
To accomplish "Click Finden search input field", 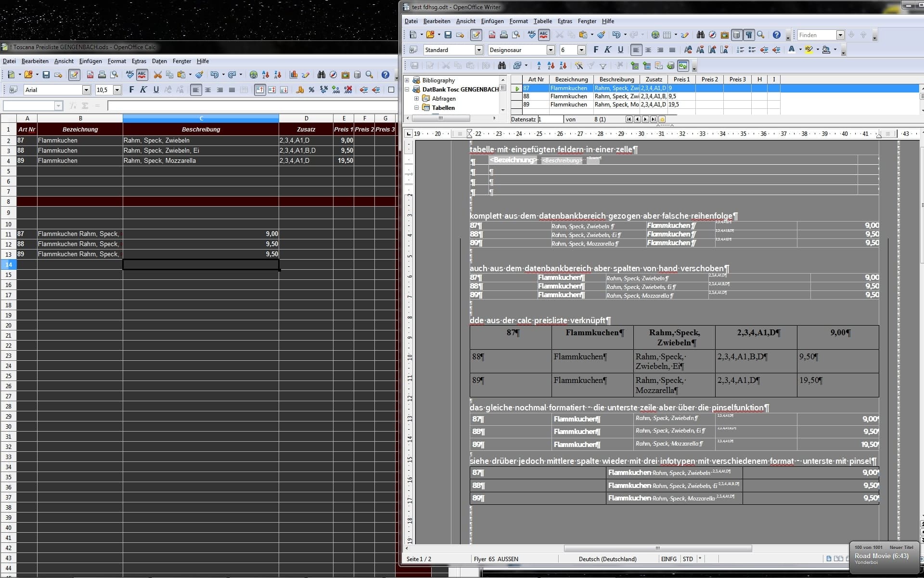I will click(x=816, y=35).
